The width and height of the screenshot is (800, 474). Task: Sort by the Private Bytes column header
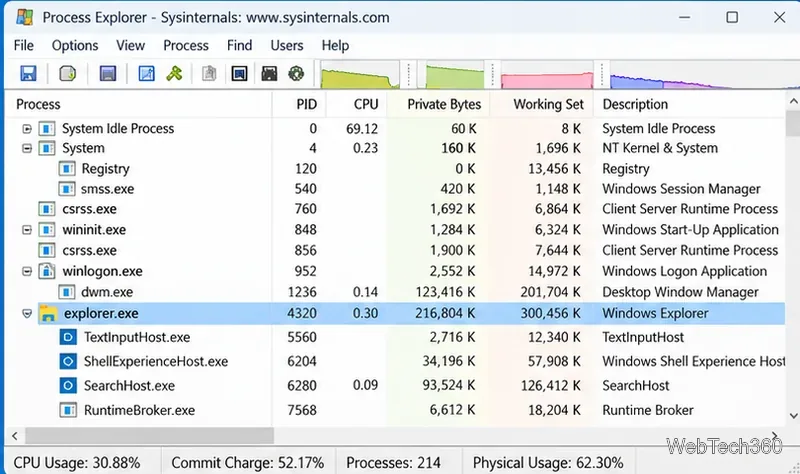click(x=438, y=104)
